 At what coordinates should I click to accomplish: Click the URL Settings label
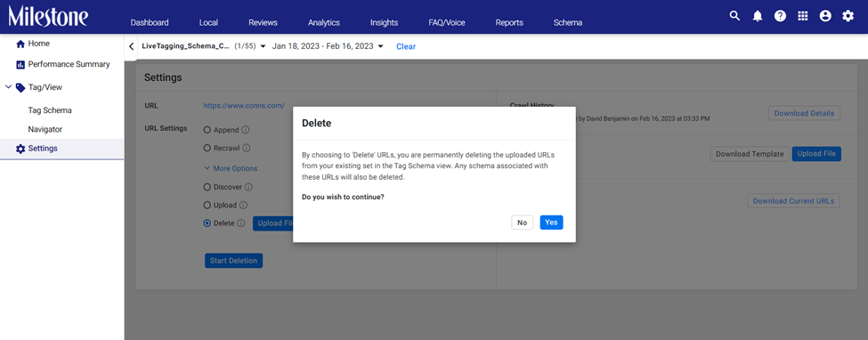click(166, 128)
